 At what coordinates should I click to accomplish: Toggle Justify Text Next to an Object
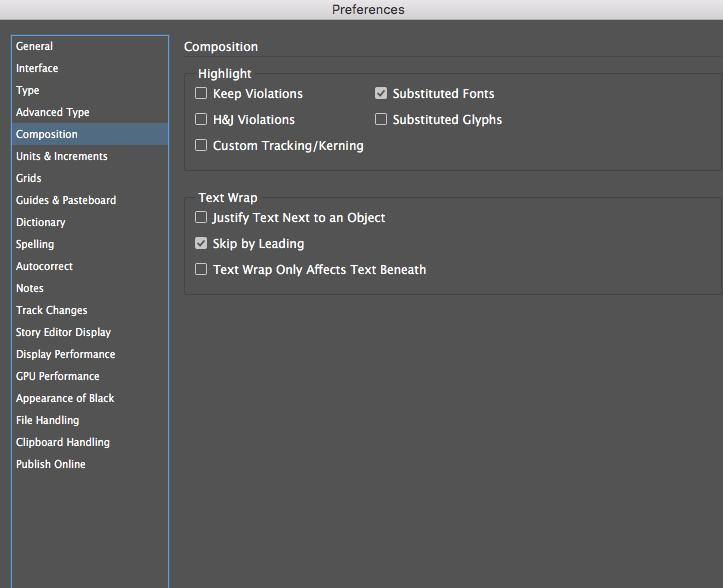pos(201,218)
